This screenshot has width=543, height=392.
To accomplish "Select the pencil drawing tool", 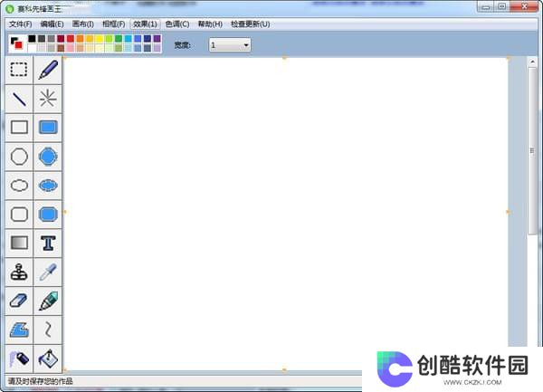I will (x=48, y=70).
